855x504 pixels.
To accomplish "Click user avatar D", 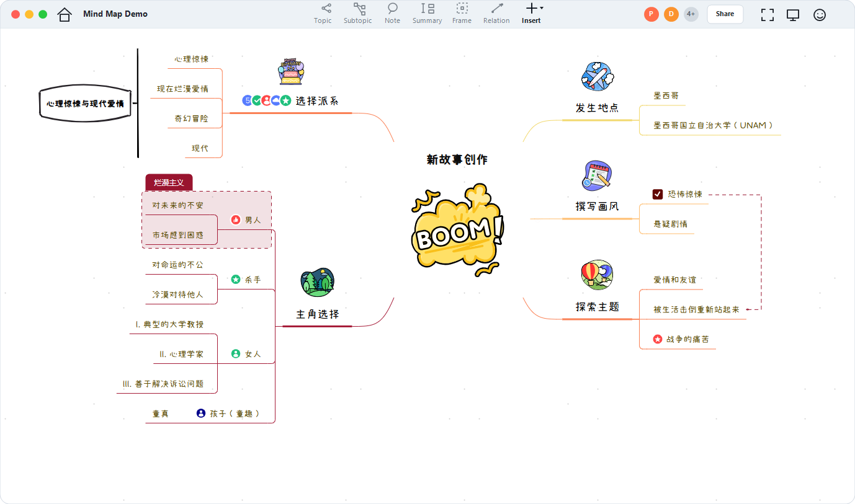I will [x=671, y=14].
